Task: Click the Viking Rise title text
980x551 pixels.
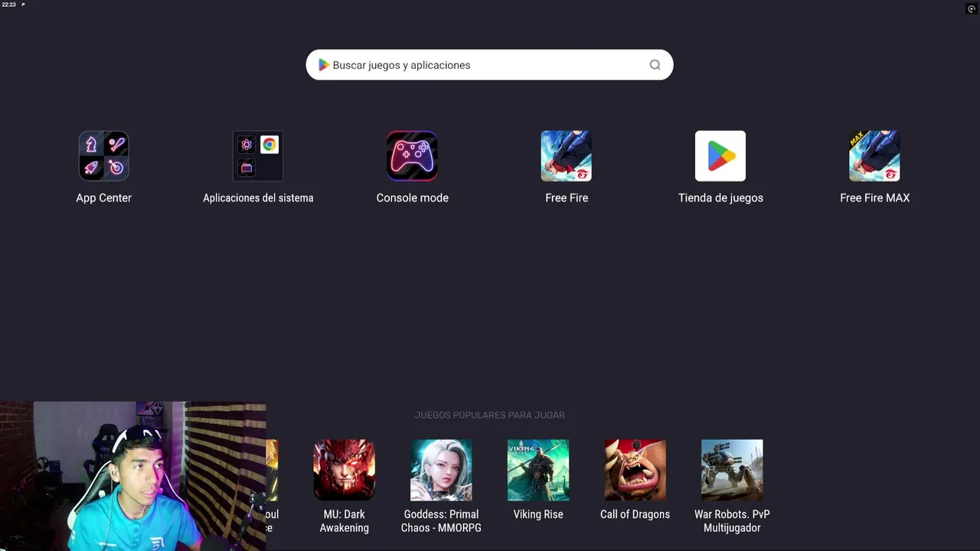Action: [538, 514]
